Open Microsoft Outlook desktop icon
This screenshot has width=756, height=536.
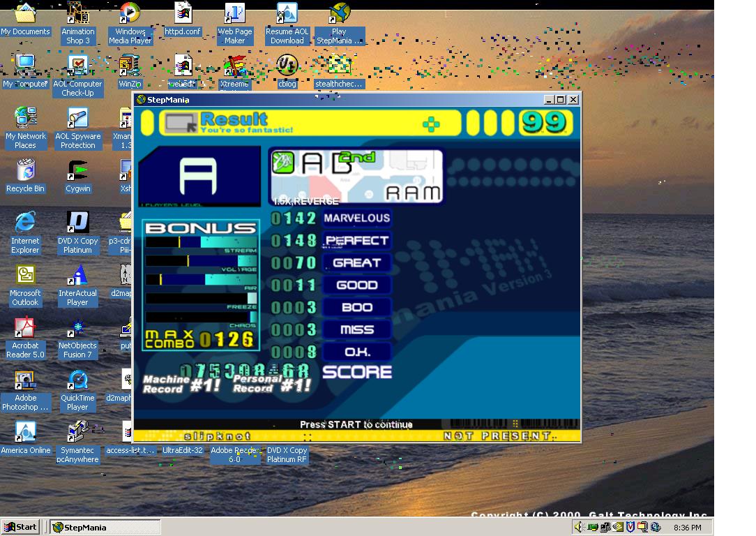pos(25,285)
